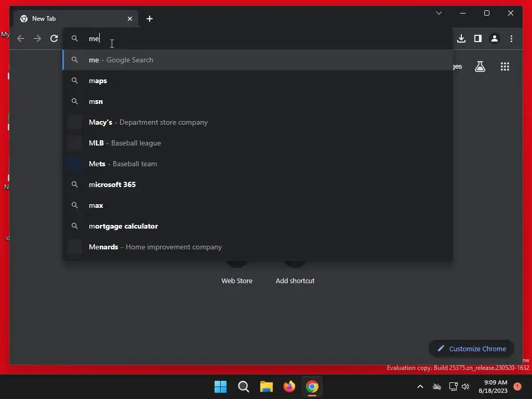This screenshot has width=532, height=399.
Task: Click the browser Back arrow
Action: [x=21, y=38]
